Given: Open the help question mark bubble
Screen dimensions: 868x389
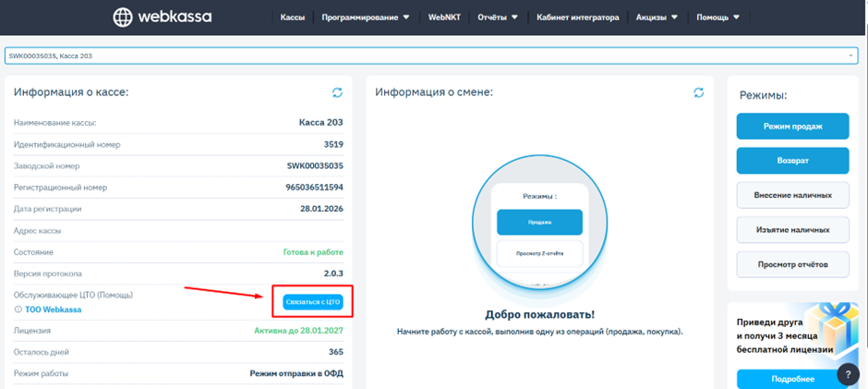Looking at the screenshot, I should point(848,374).
